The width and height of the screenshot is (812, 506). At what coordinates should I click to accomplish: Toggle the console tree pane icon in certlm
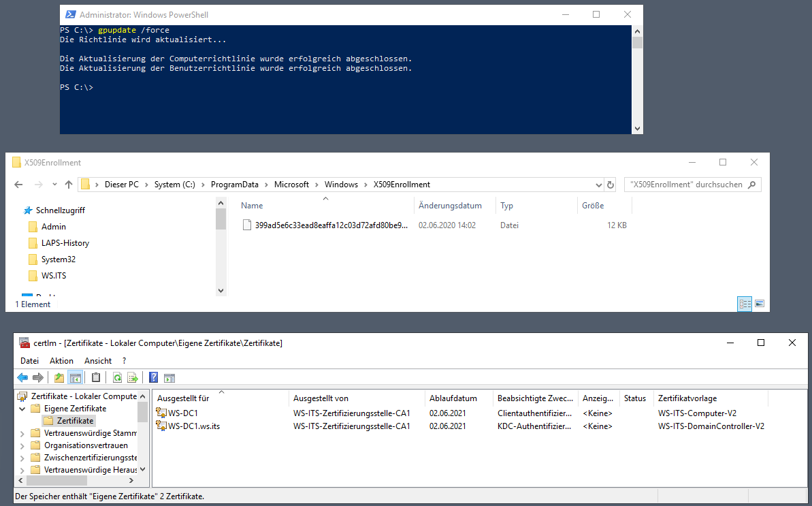75,377
